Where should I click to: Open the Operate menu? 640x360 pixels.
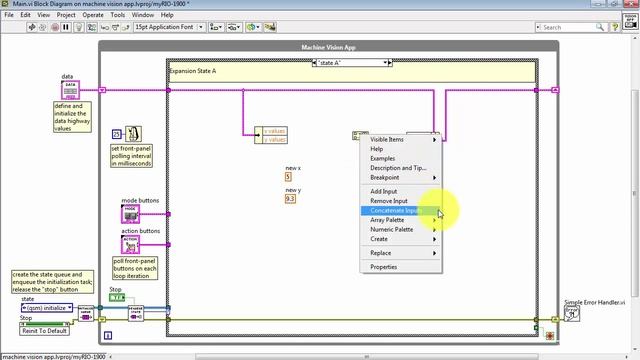click(93, 15)
